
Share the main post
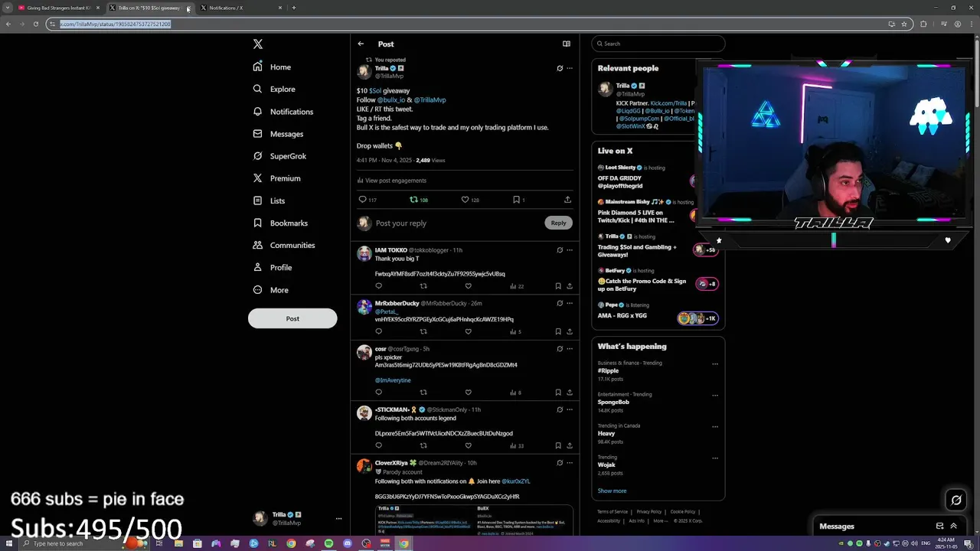coord(567,200)
